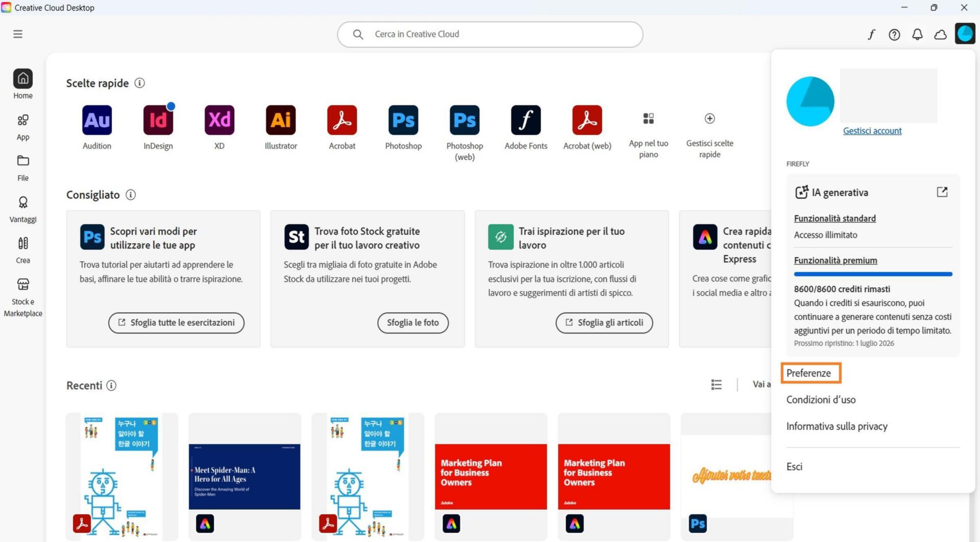Open Funzionalità standard link
980x542 pixels.
click(x=835, y=218)
